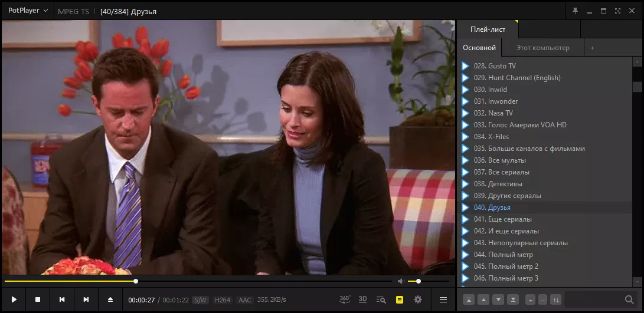Click the playlist search magnifier icon

630,300
